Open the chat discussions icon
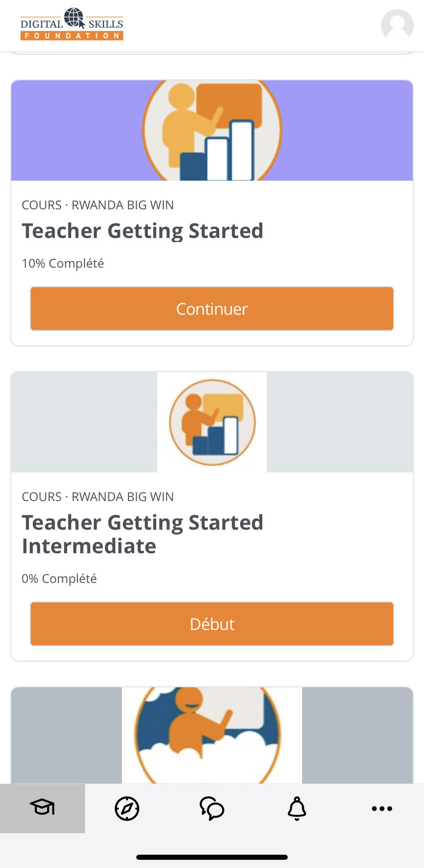The image size is (424, 868). point(212,809)
